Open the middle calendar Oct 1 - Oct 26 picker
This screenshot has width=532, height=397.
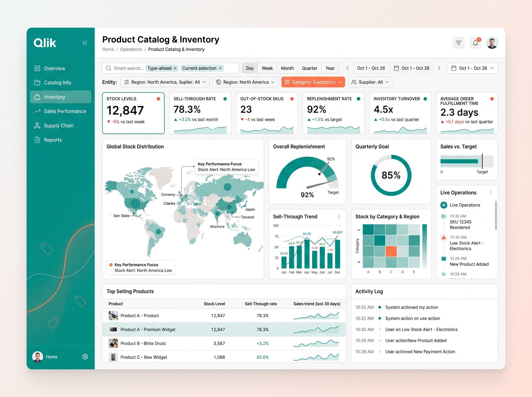click(411, 68)
